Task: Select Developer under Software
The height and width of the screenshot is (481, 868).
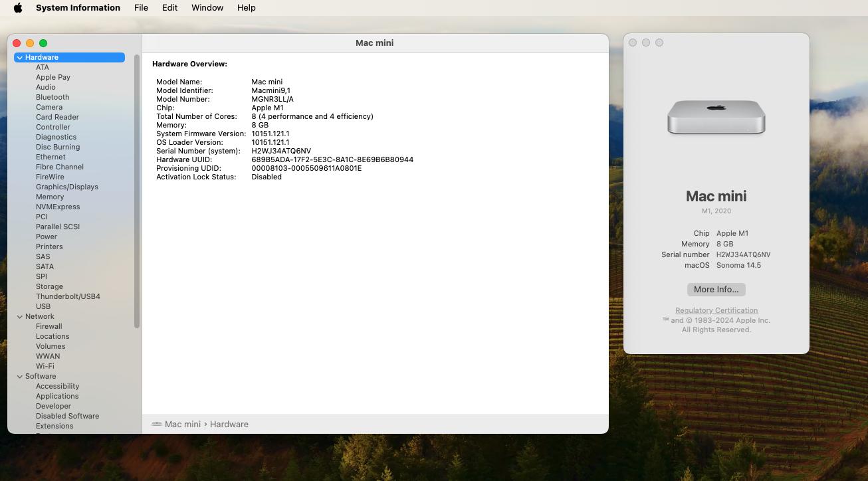Action: click(x=53, y=406)
